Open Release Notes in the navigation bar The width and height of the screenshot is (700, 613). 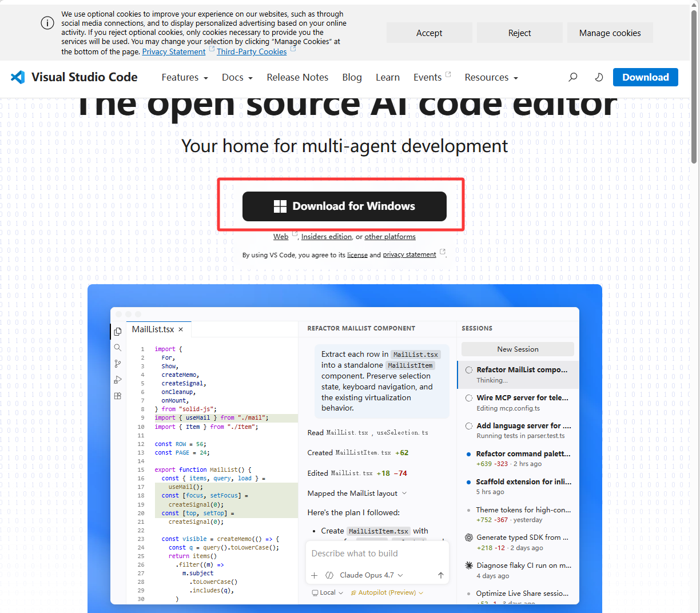(x=297, y=77)
